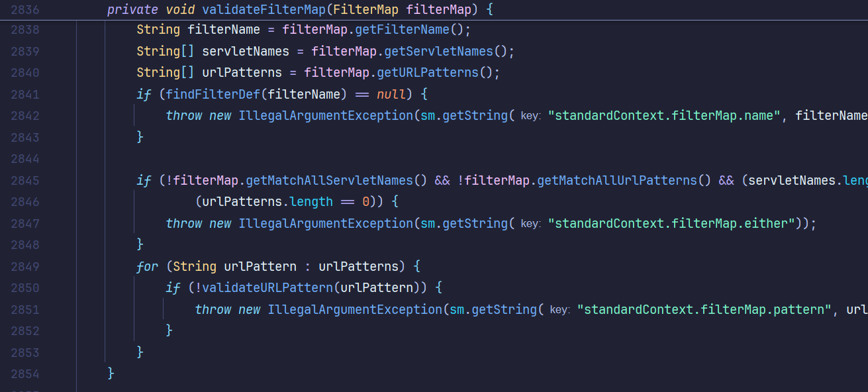Click the getServletNames method call
868x392 pixels.
[439, 51]
